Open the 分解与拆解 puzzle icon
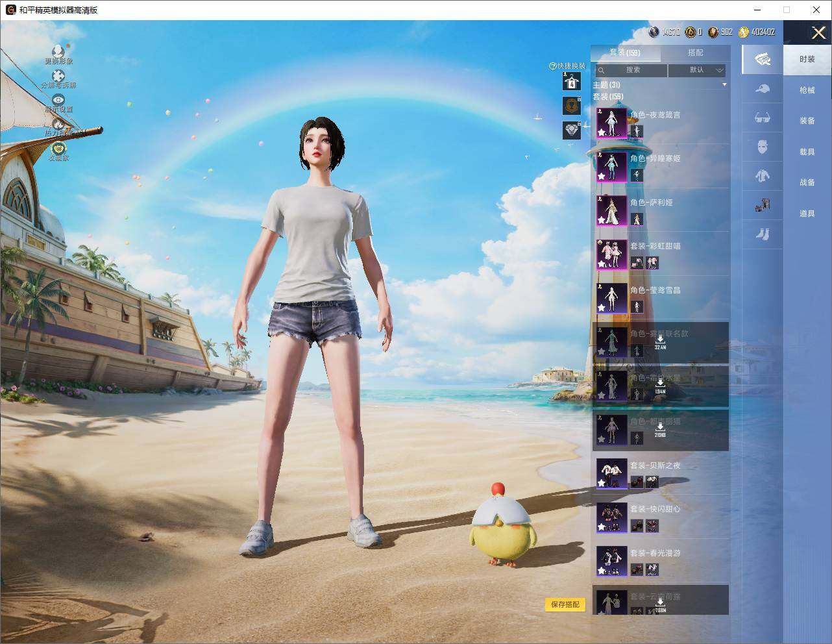832x644 pixels. click(x=58, y=77)
